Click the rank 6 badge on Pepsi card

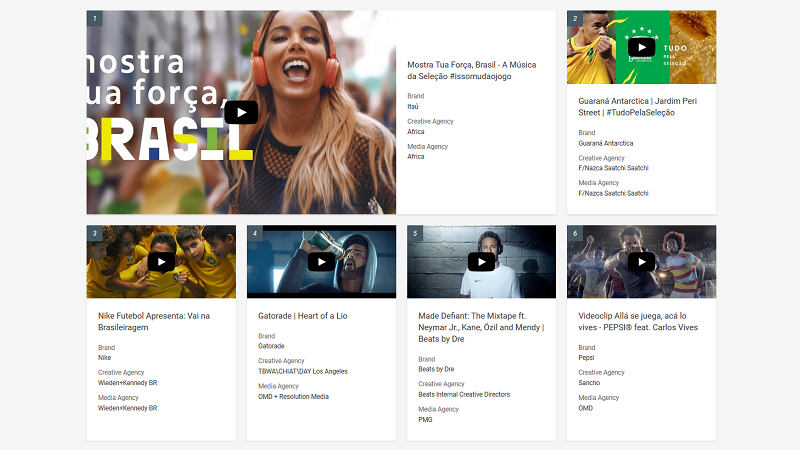(x=575, y=233)
